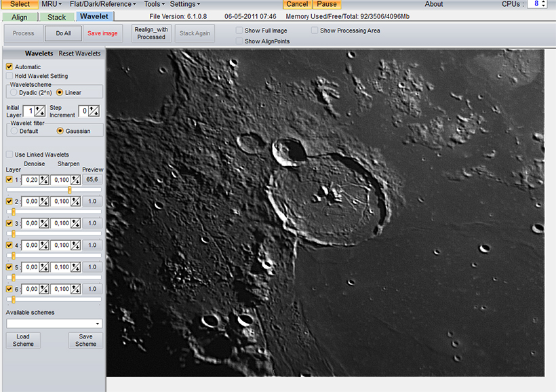Switch to the Align tab
The width and height of the screenshot is (556, 392).
[x=20, y=17]
